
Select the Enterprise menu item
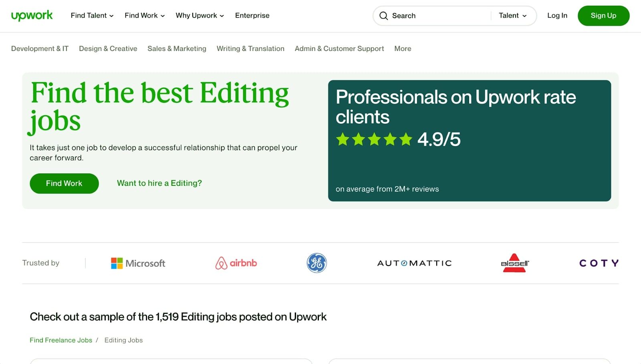click(252, 16)
